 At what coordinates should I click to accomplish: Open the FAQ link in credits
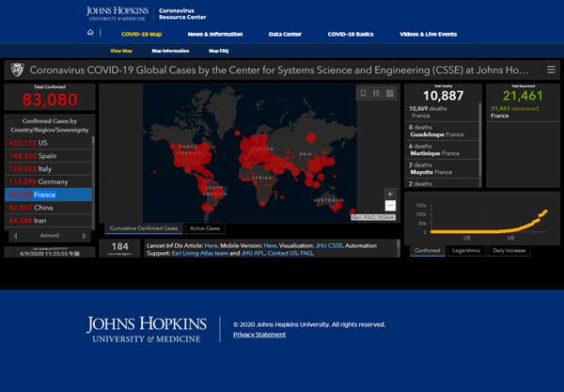[306, 253]
